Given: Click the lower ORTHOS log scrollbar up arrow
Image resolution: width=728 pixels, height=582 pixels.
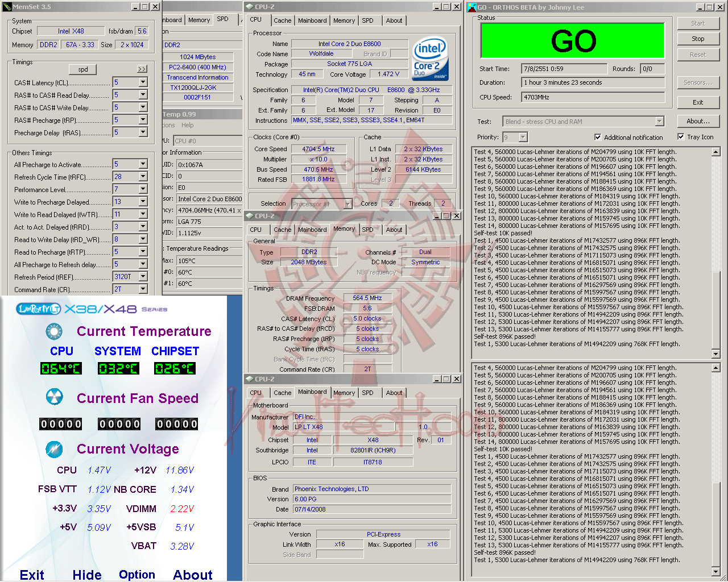Looking at the screenshot, I should pos(715,368).
